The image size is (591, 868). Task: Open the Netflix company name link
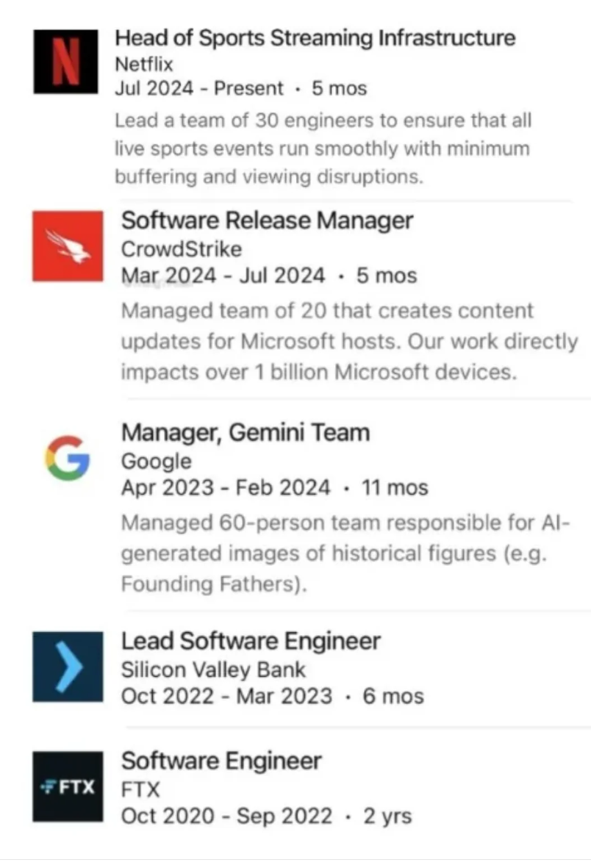[x=144, y=64]
